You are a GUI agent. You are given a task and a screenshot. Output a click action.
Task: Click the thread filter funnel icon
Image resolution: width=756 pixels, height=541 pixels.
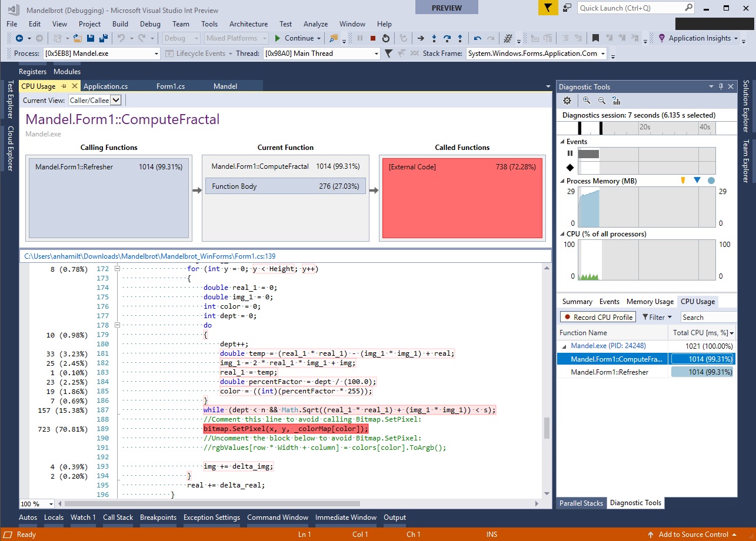click(x=388, y=54)
